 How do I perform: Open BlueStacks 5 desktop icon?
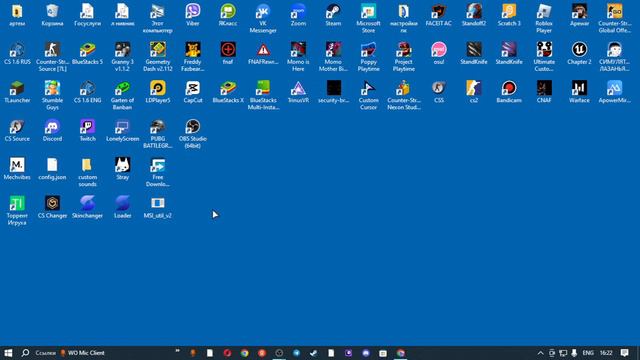point(87,53)
